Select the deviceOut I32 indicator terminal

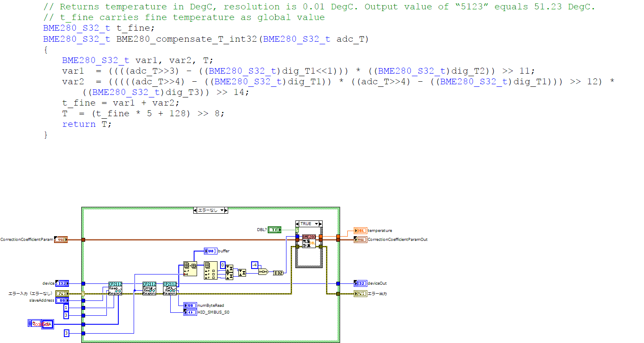(x=360, y=283)
